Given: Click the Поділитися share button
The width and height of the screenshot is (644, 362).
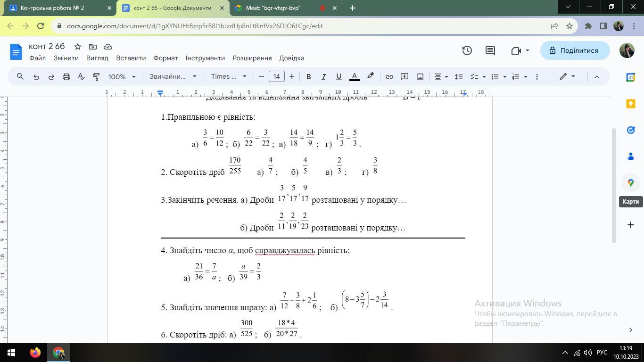Looking at the screenshot, I should (x=574, y=50).
